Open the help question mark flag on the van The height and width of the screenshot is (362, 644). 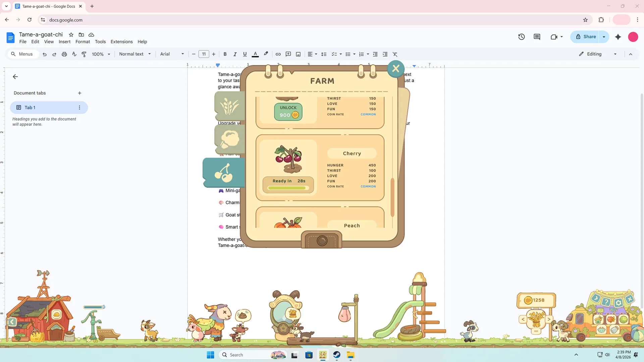606,302
